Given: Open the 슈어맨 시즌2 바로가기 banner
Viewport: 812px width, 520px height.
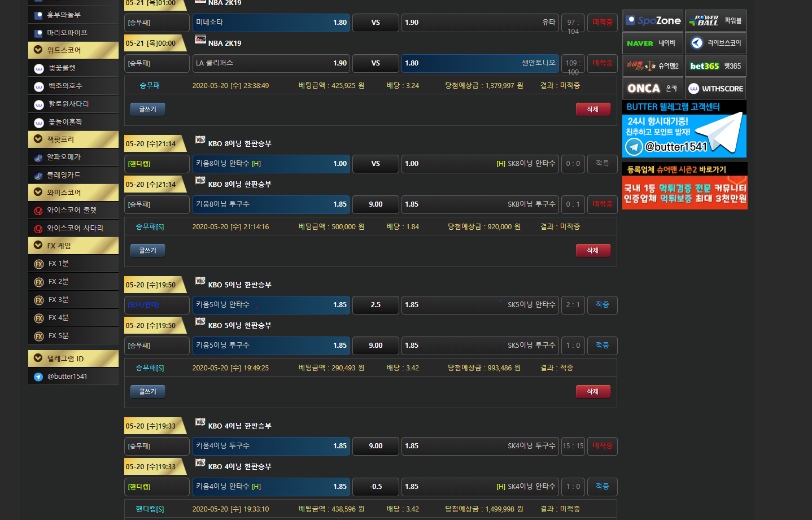Looking at the screenshot, I should click(x=684, y=186).
